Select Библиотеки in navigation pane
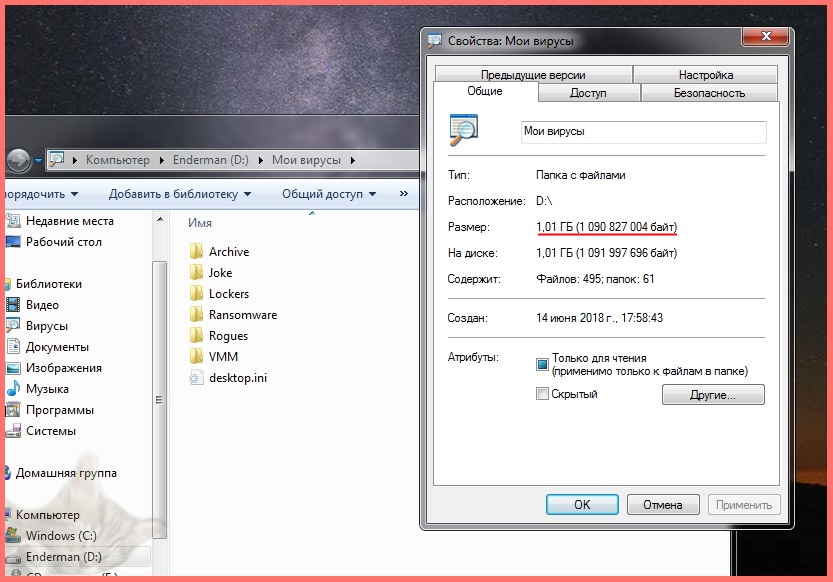The height and width of the screenshot is (582, 833). (x=48, y=284)
